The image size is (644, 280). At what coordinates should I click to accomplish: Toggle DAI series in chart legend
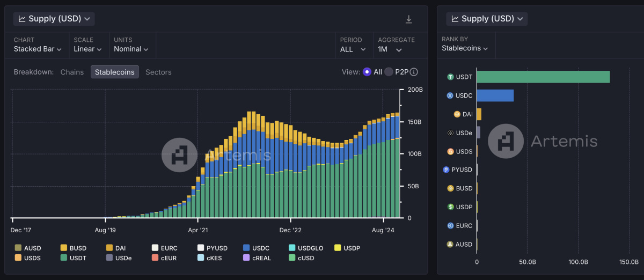(116, 248)
